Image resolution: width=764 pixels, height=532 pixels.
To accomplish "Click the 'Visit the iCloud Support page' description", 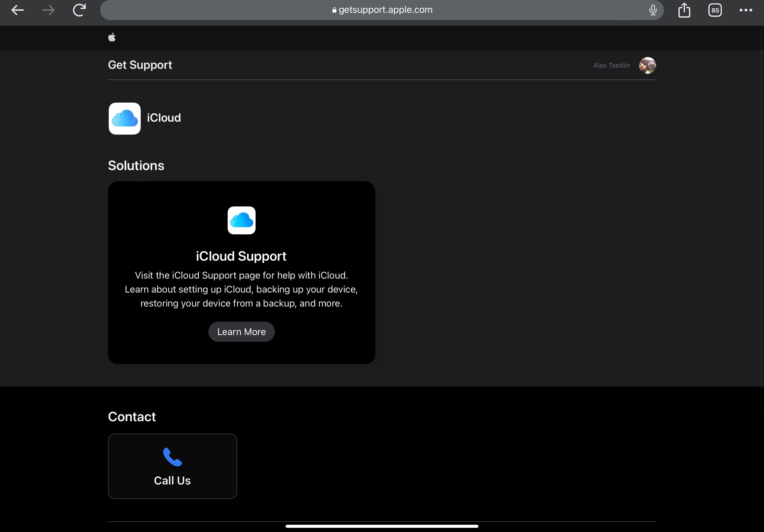I will pos(241,289).
